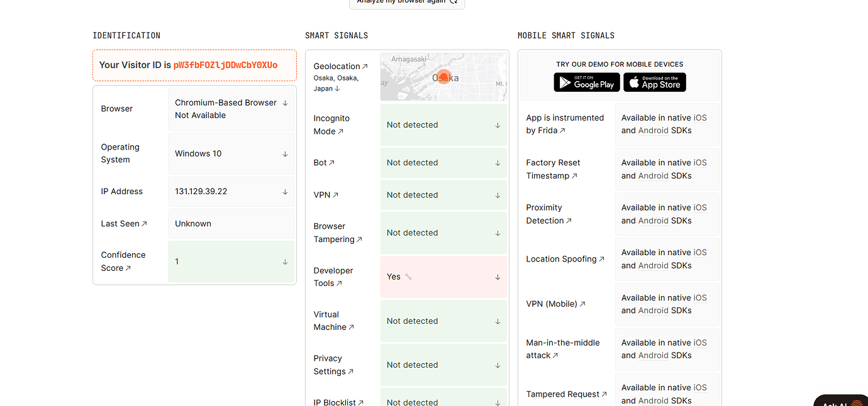Expand the IP Address 131.129.39.22 row
The height and width of the screenshot is (406, 868).
point(231,192)
